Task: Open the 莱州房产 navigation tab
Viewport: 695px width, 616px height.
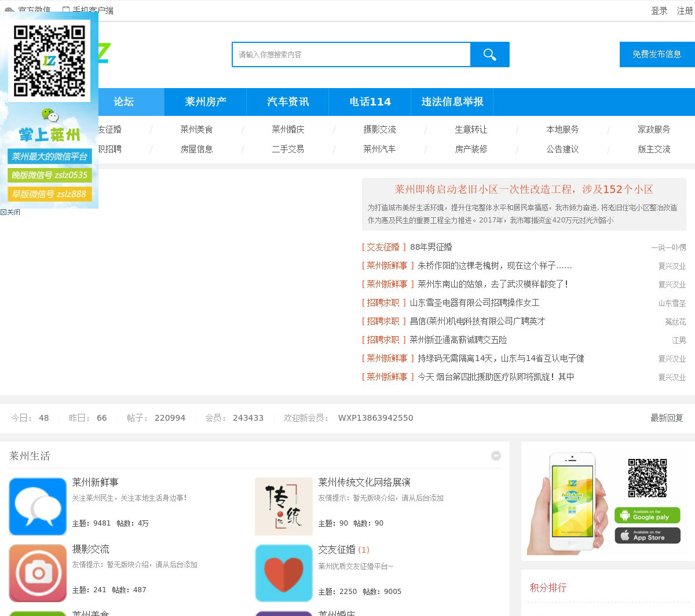Action: [206, 102]
